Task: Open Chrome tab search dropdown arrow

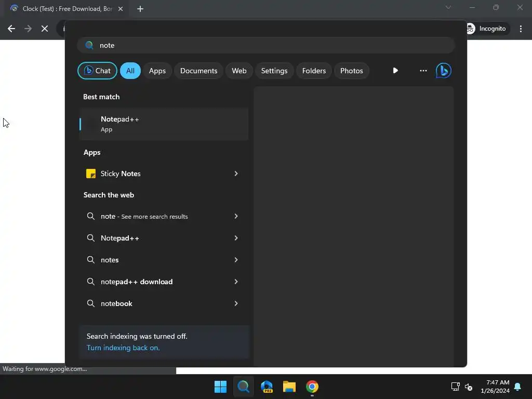Action: (448, 7)
